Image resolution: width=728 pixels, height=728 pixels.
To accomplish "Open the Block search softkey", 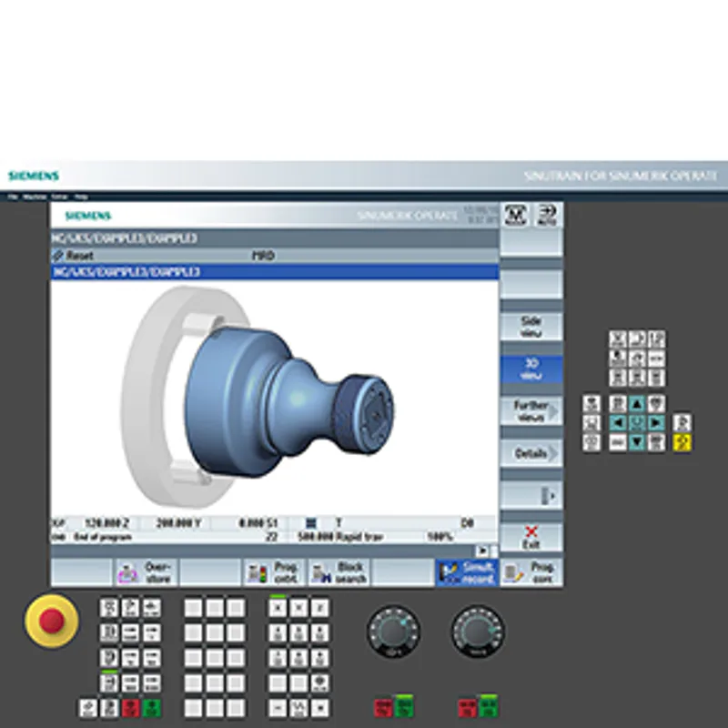I will (339, 572).
